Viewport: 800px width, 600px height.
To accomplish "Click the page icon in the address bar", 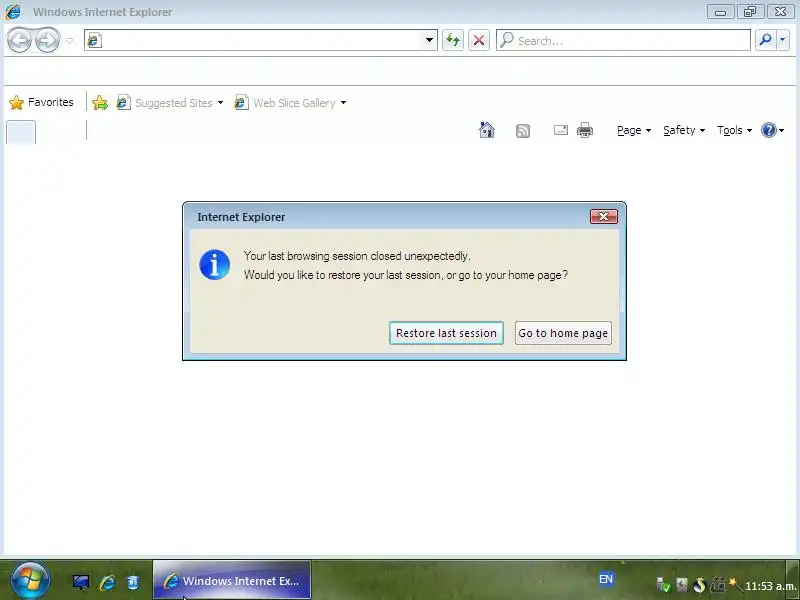I will pos(94,40).
